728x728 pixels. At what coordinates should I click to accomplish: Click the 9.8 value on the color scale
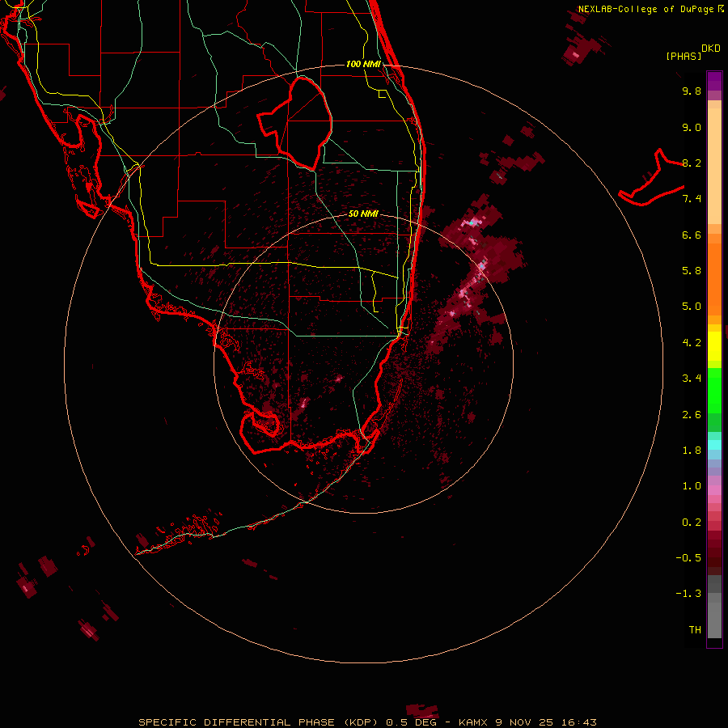coord(692,91)
